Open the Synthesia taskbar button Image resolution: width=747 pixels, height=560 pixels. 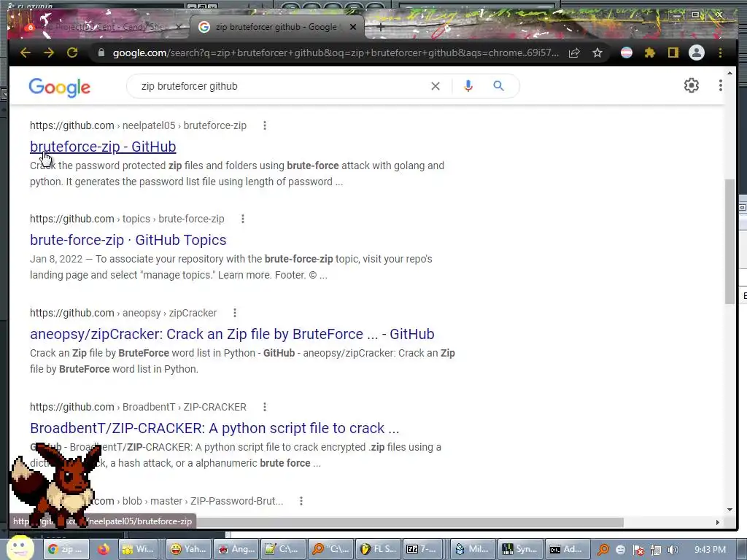[x=519, y=549]
